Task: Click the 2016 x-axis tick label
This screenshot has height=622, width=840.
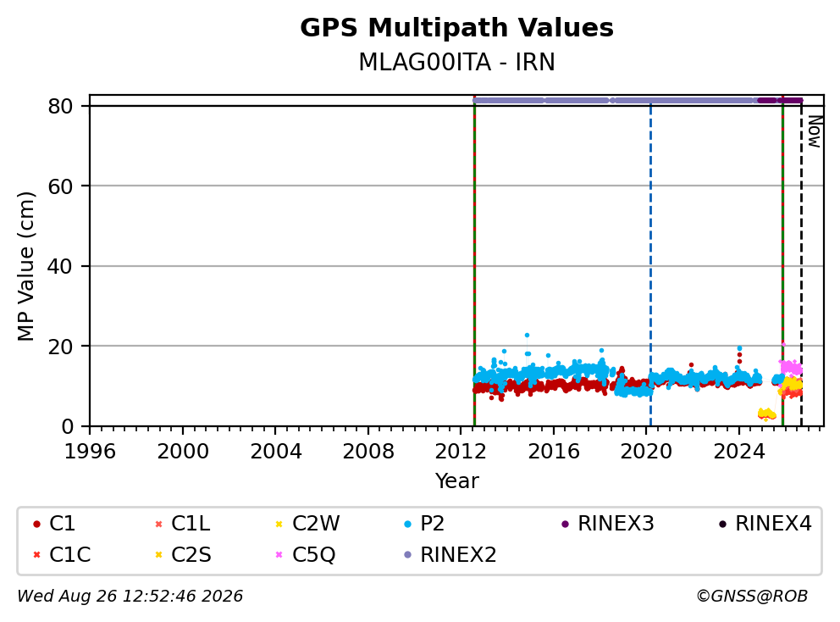Action: coord(554,452)
